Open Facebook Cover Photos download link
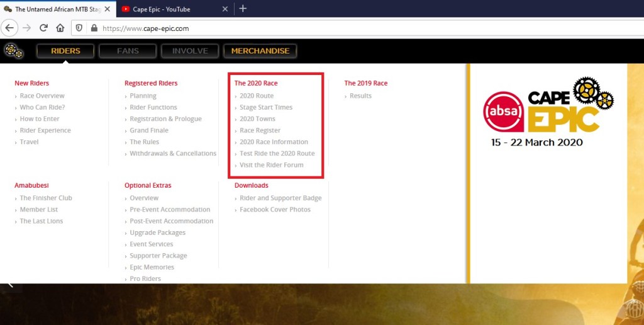This screenshot has height=325, width=644. tap(275, 210)
